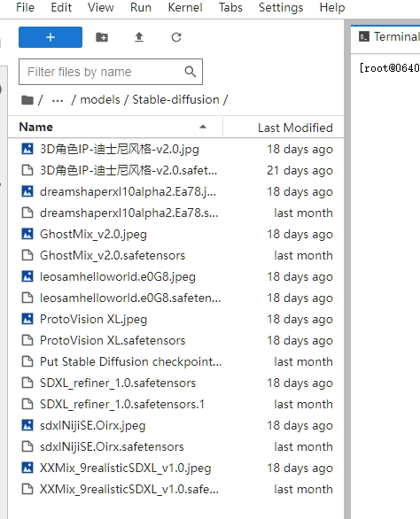Click image icon of leosamhelloworld.e0G8.jpeg
This screenshot has width=420, height=519.
tap(27, 276)
